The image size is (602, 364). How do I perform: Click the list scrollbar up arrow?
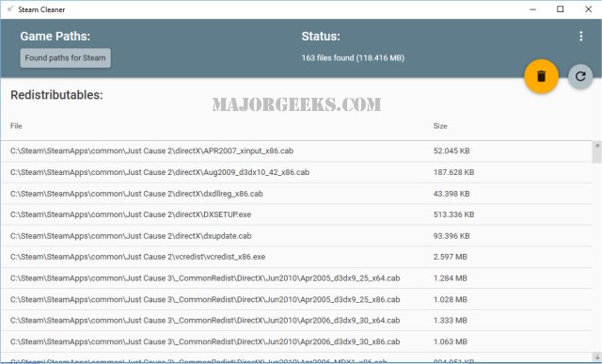[597, 146]
